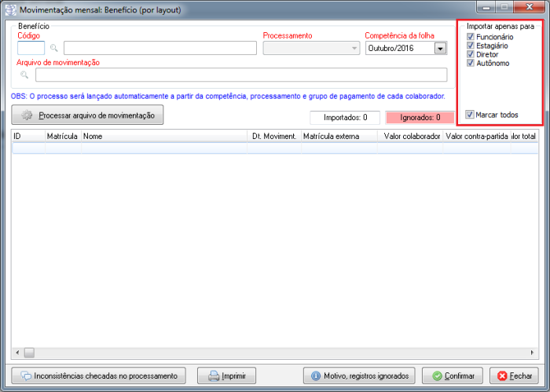550x392 pixels.
Task: Sort by the Matrícula column header
Action: coord(62,136)
